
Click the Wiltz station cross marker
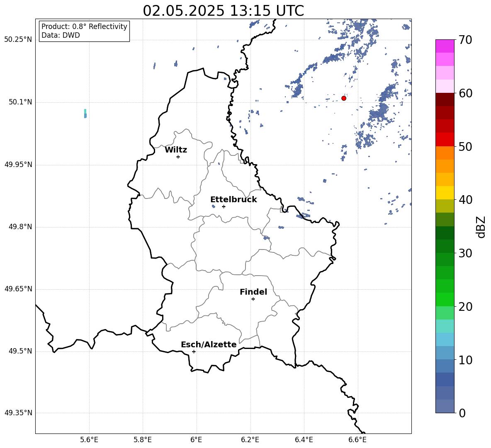point(178,157)
